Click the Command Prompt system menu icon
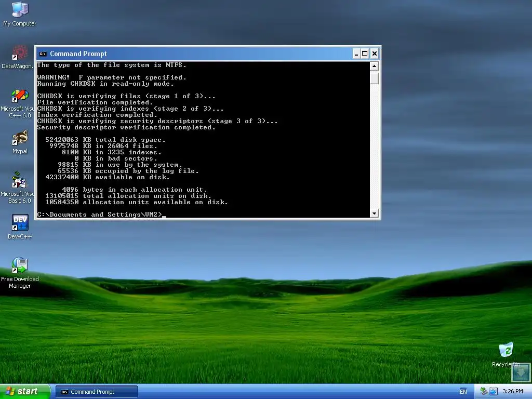Viewport: 532px width, 399px height. tap(43, 54)
